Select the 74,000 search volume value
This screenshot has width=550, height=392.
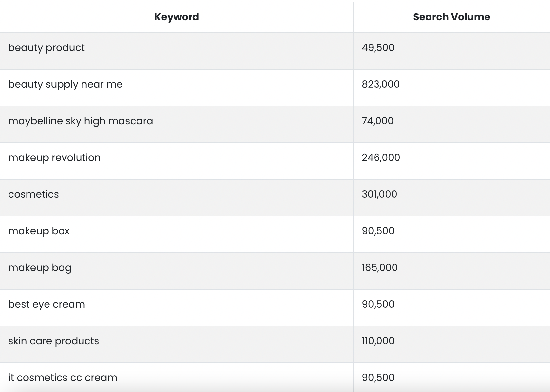point(377,121)
